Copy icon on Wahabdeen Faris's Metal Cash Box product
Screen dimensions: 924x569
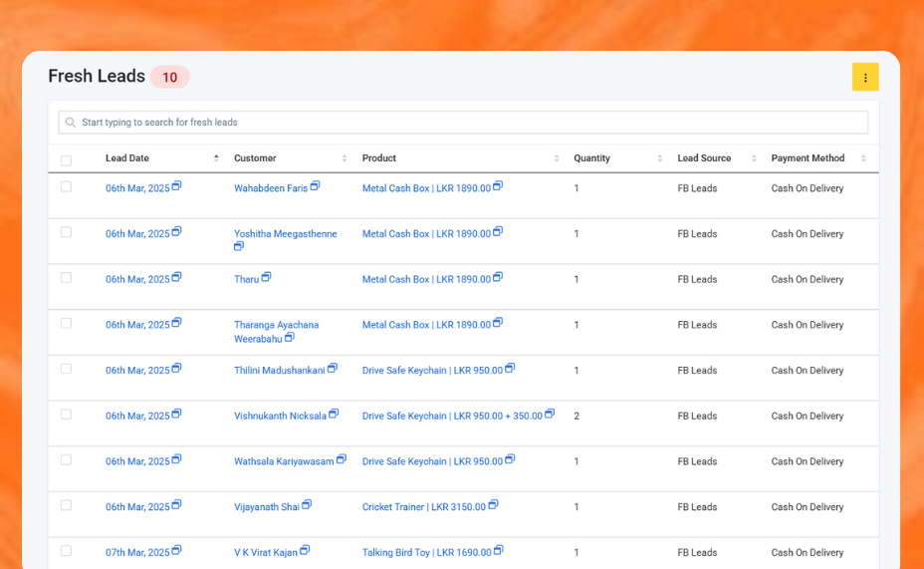pyautogui.click(x=498, y=186)
